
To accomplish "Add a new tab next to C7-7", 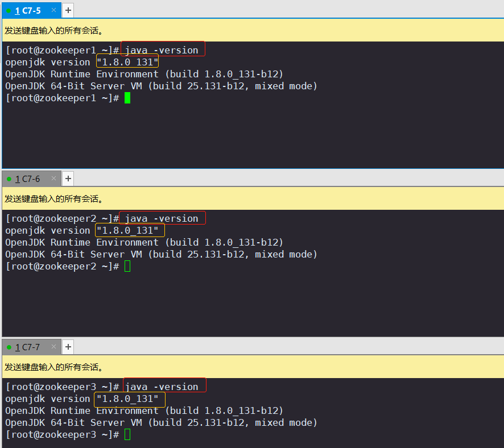I will [68, 347].
